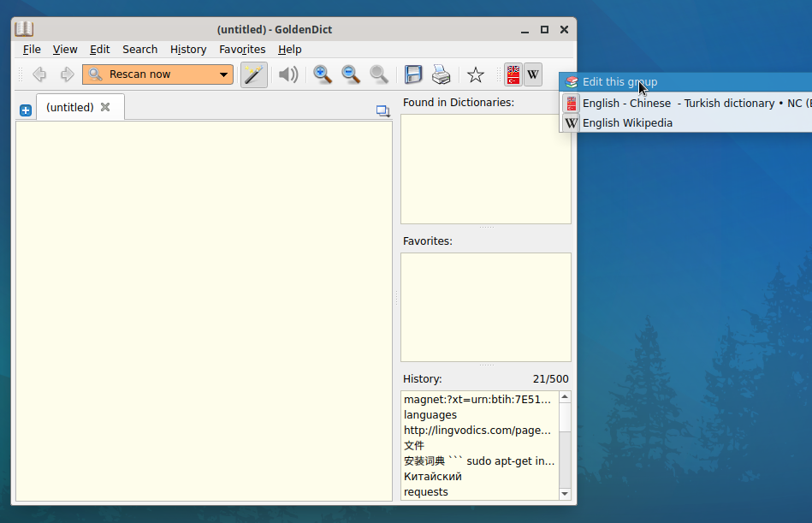Open the GoldenDict book icon window menu
The width and height of the screenshot is (812, 523).
point(24,29)
